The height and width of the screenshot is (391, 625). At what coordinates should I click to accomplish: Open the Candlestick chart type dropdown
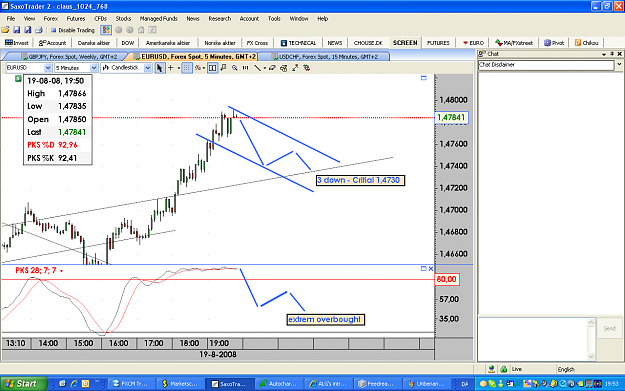[147, 68]
